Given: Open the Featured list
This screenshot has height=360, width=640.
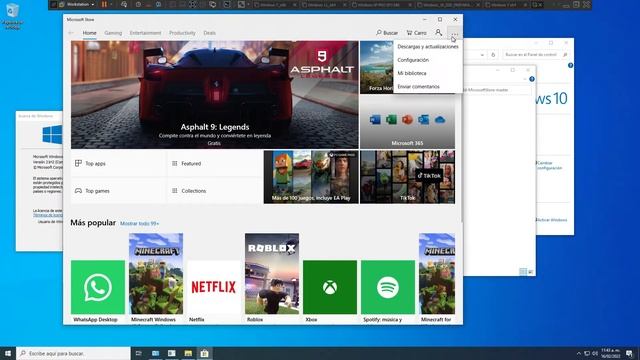Looking at the screenshot, I should pyautogui.click(x=214, y=163).
